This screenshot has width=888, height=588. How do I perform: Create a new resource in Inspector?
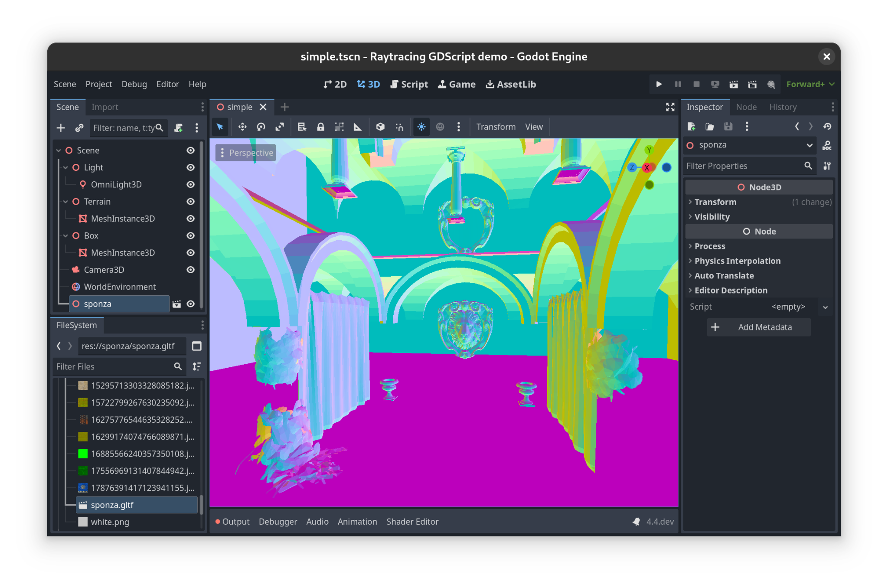[x=691, y=126]
